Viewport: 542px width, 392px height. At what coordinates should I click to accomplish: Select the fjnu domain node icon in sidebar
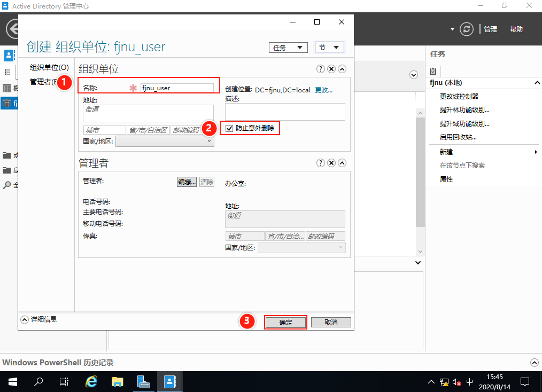6,103
